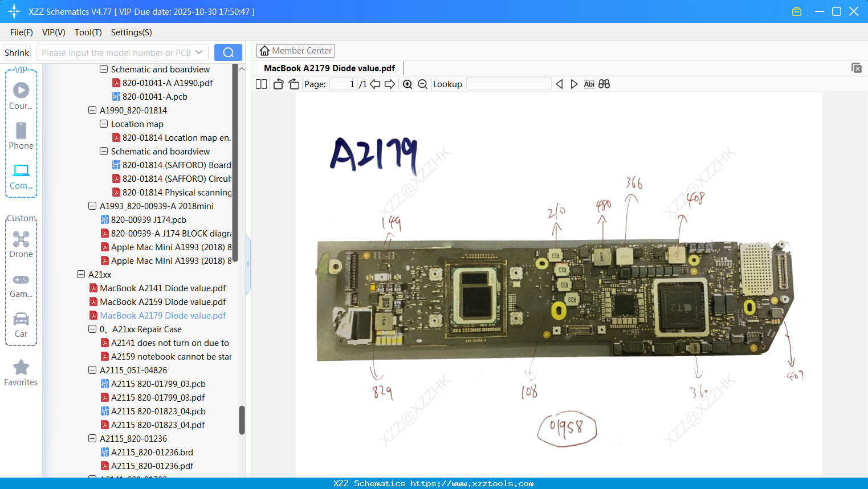Open the model number search dropdown arrow

[199, 52]
